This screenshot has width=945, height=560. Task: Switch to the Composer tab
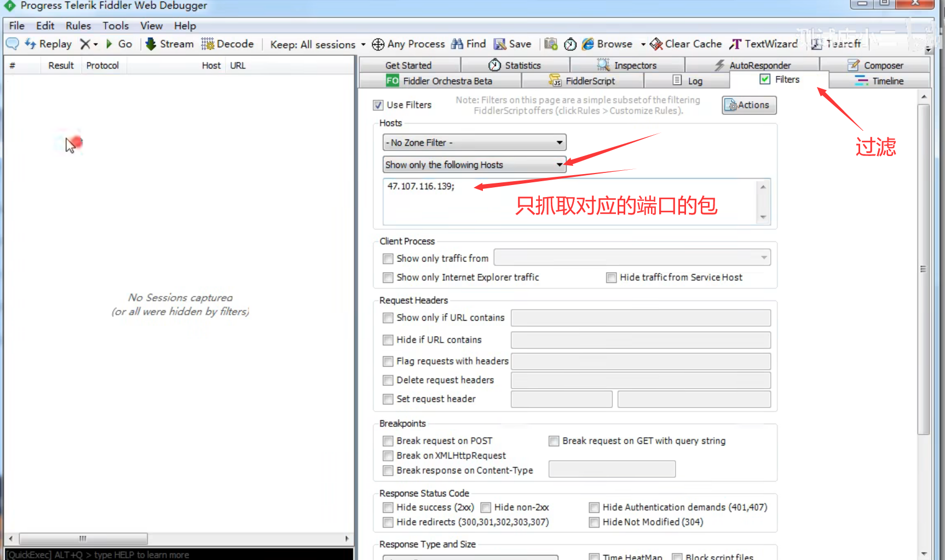pyautogui.click(x=875, y=65)
